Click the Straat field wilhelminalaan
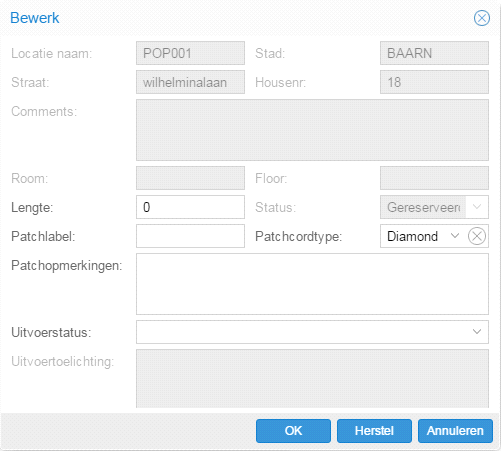Image resolution: width=501 pixels, height=451 pixels. pos(190,82)
